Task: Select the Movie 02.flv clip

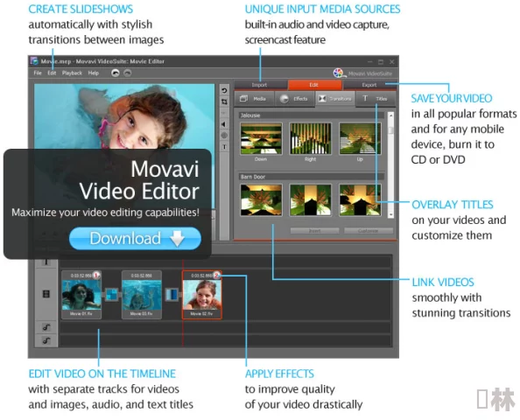Action: click(201, 295)
